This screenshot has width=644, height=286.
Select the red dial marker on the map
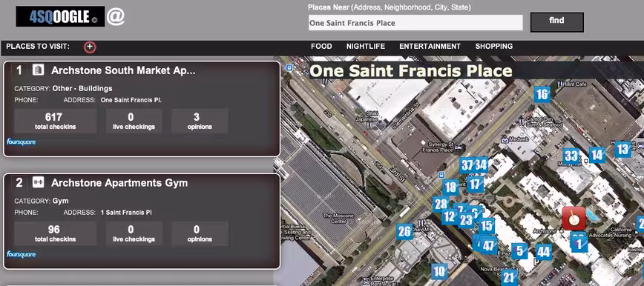click(574, 218)
